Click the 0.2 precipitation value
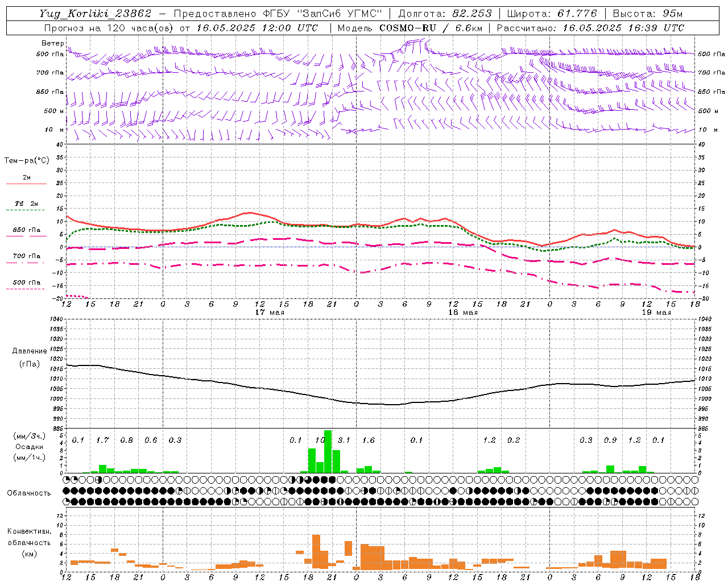Viewport: 728px width, 582px height. pos(514,440)
